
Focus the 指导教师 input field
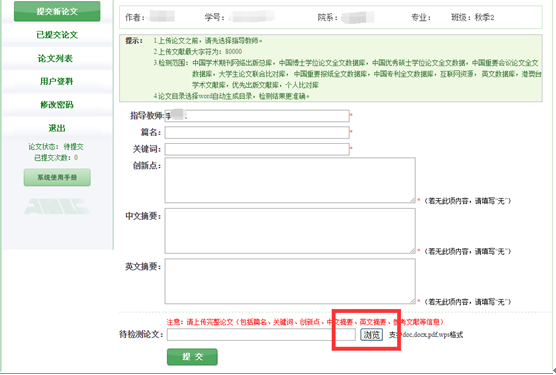pyautogui.click(x=257, y=116)
